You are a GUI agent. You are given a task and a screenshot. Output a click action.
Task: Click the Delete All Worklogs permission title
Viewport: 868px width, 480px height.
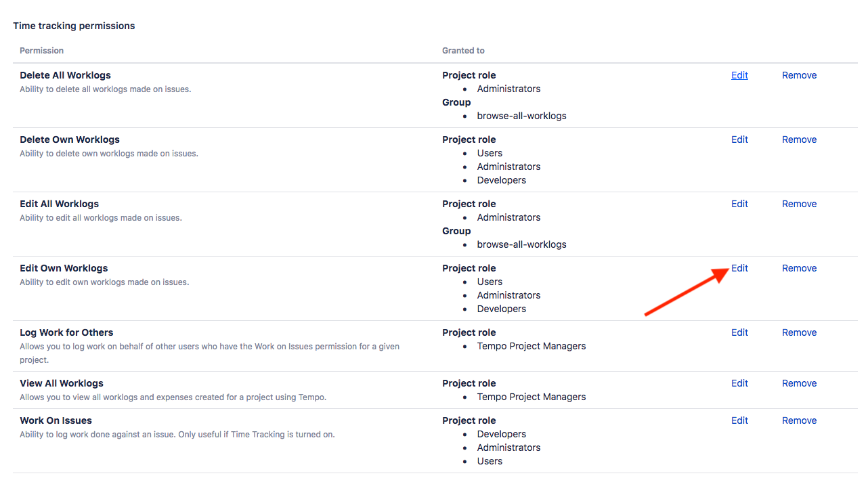[x=65, y=75]
